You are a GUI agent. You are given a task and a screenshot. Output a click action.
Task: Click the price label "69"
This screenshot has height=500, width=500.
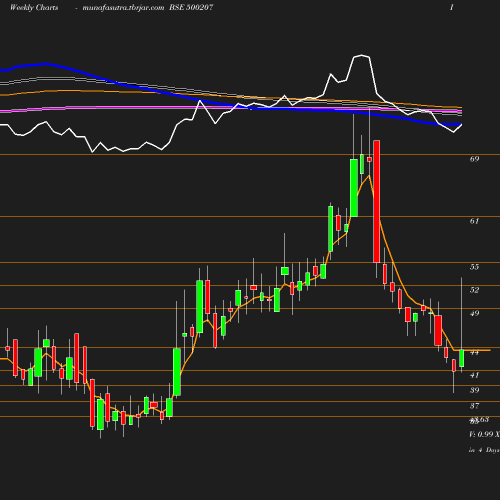click(x=474, y=159)
